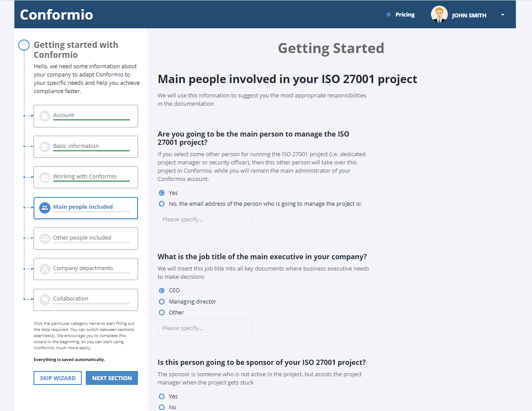Select Managing director job title
The height and width of the screenshot is (411, 532).
162,301
